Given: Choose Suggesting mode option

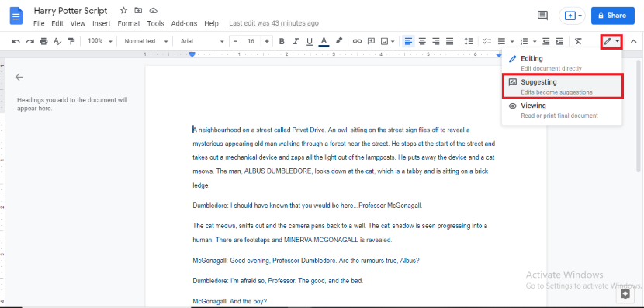Looking at the screenshot, I should tap(563, 86).
